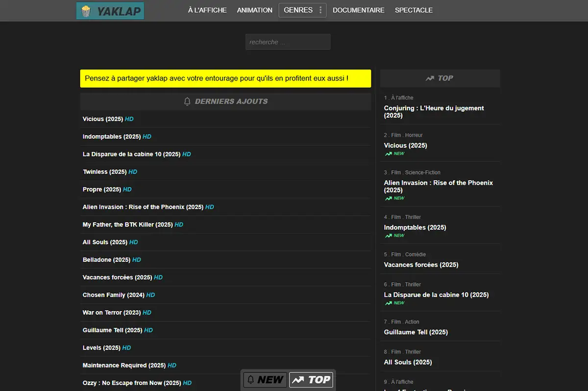
Task: Select My Father, the BTK Killer (2025)
Action: [x=127, y=225]
